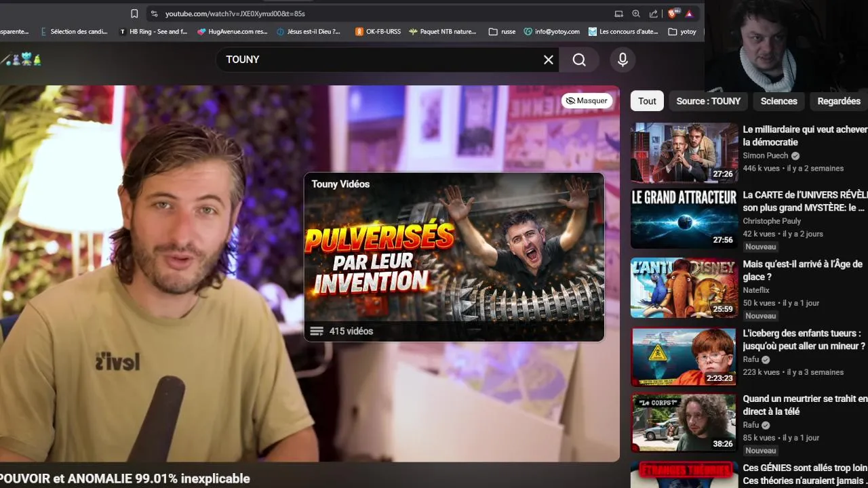
Task: Open site settings icon in address bar
Action: click(x=154, y=14)
